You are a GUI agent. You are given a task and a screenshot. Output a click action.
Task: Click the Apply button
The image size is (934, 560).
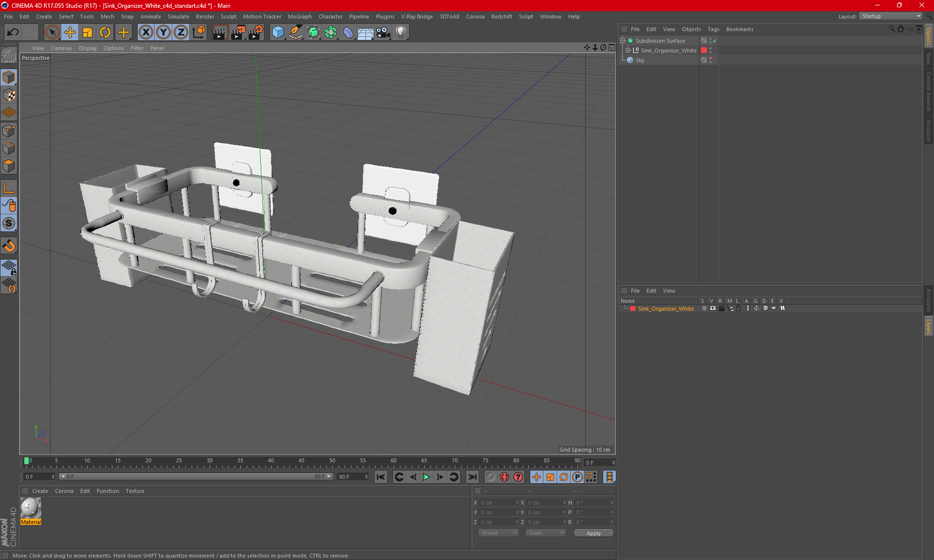(x=593, y=533)
